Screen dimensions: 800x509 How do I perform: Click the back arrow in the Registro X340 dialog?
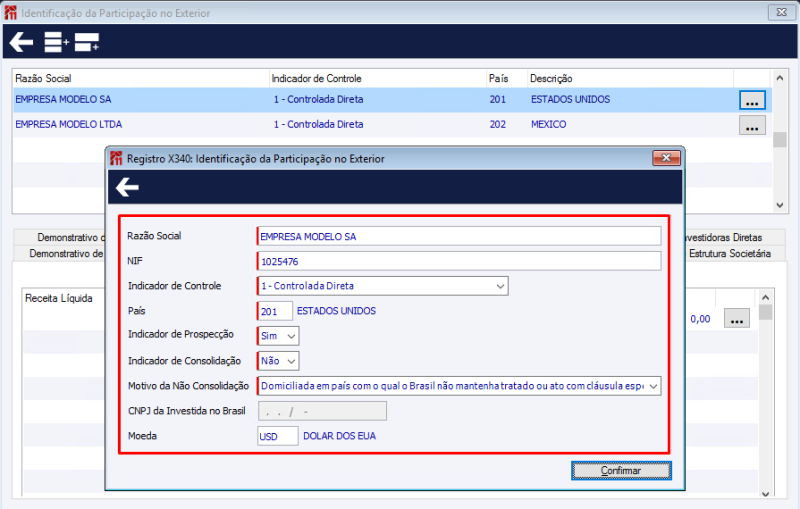click(x=127, y=187)
